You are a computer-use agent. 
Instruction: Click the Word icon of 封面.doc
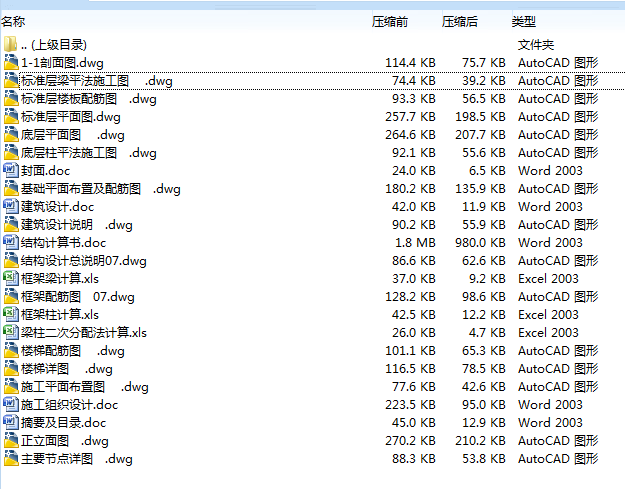pos(11,170)
